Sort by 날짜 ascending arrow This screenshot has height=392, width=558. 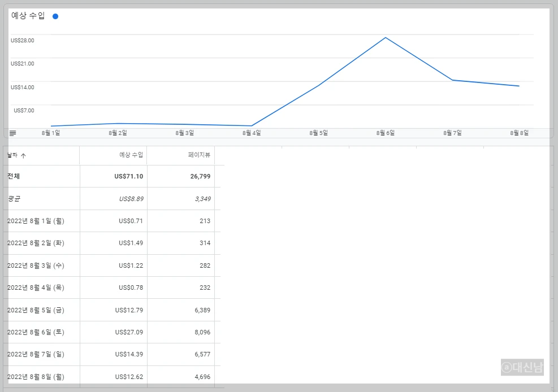pos(23,156)
